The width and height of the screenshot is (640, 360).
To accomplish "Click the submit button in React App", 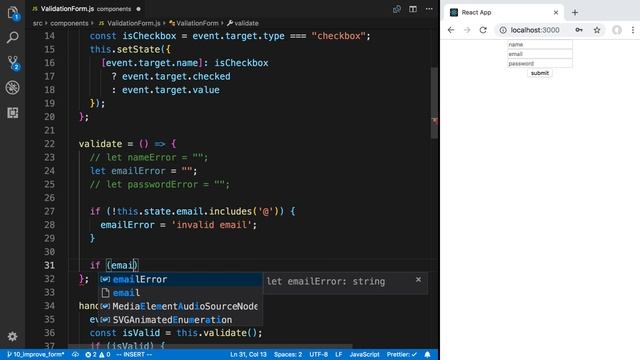I will 540,73.
